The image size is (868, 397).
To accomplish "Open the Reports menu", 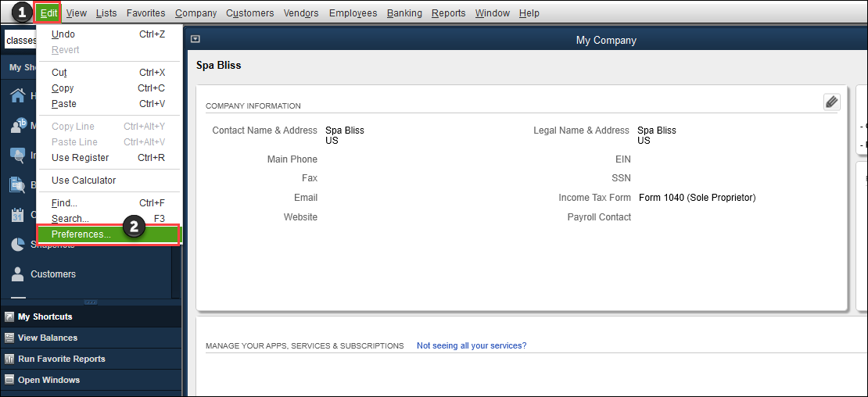I will [x=448, y=13].
